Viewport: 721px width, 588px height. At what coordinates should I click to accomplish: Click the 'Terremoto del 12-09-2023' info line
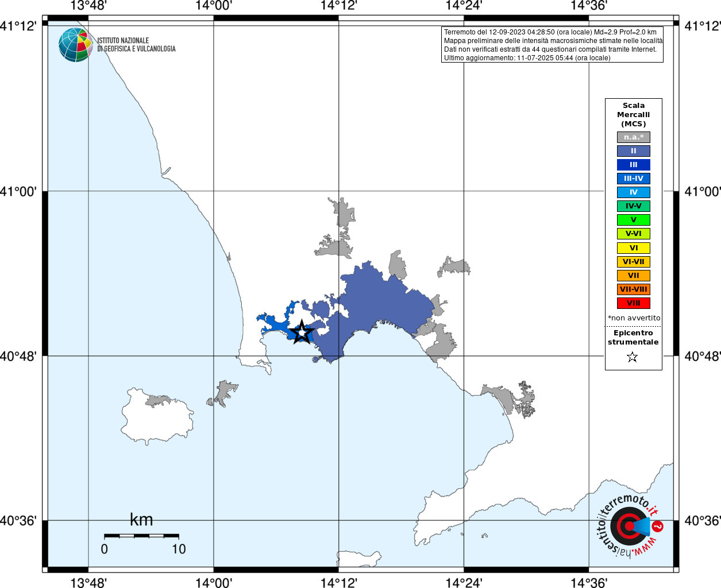(550, 32)
